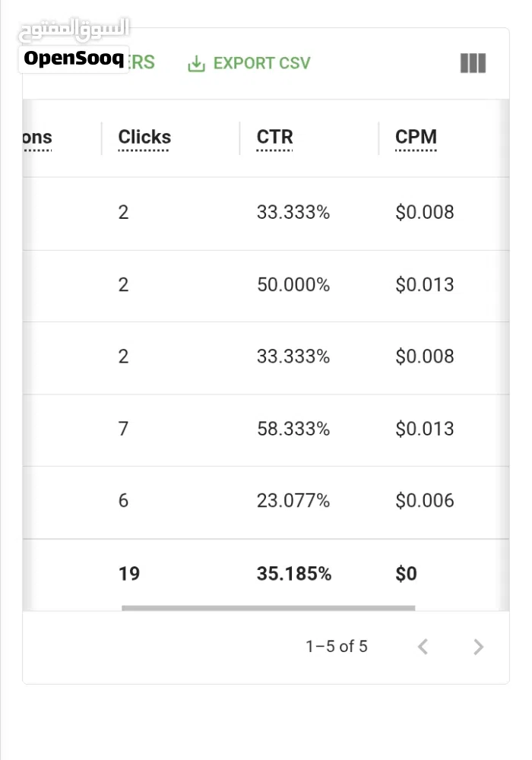Sort by the Clicks column header

coord(144,137)
